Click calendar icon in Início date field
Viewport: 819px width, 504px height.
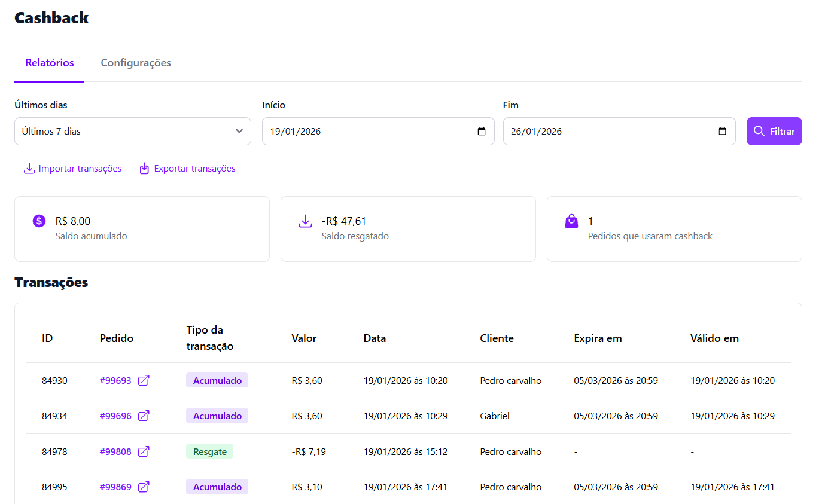(482, 132)
